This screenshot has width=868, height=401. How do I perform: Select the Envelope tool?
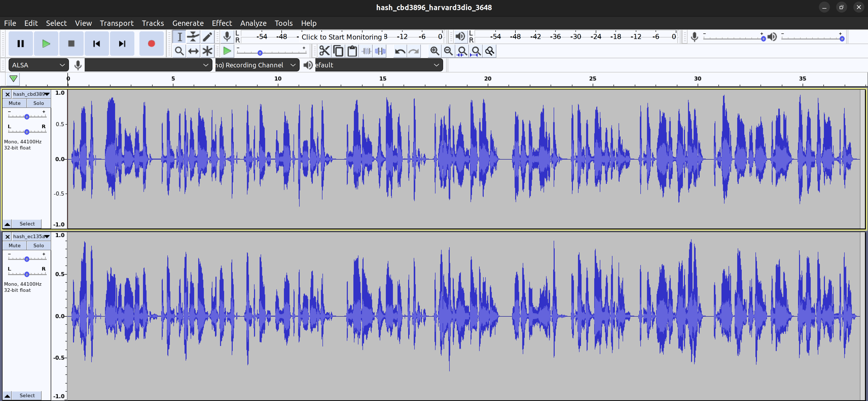click(193, 37)
